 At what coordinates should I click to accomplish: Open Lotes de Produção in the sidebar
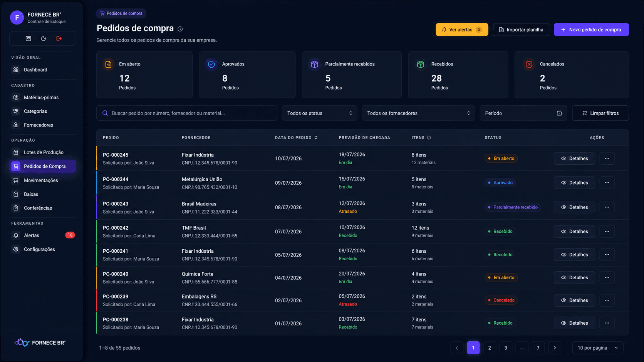[43, 152]
